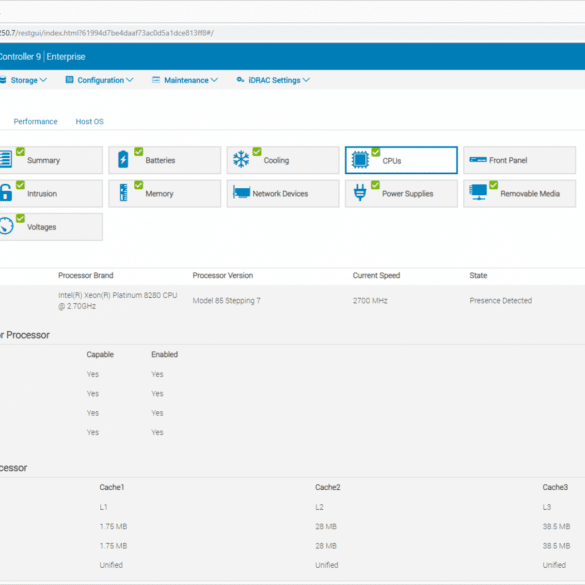Select the Voltages label
This screenshot has width=585, height=585.
(x=42, y=227)
